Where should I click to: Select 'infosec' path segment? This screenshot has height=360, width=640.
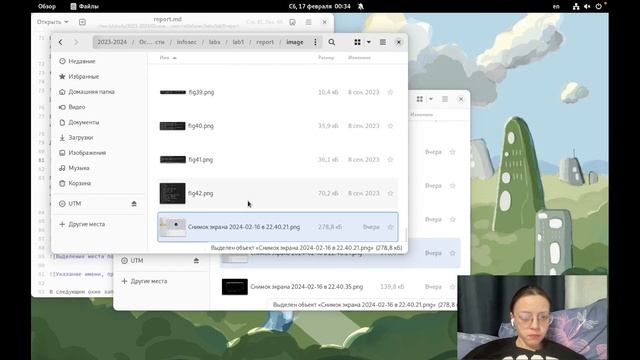point(187,42)
